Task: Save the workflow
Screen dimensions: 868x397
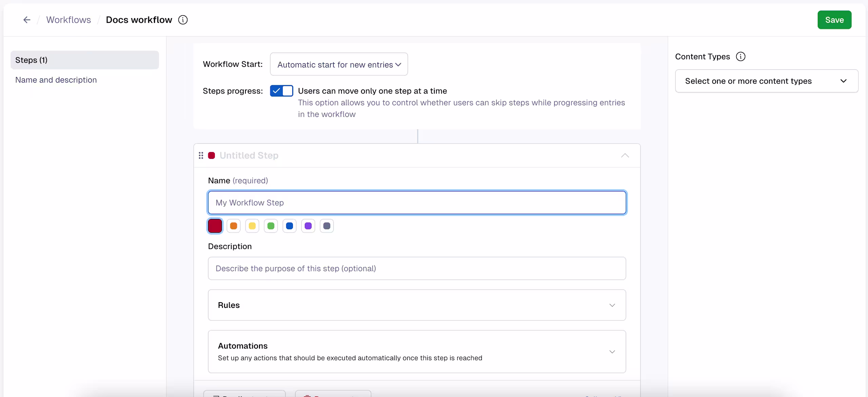Action: [x=834, y=20]
